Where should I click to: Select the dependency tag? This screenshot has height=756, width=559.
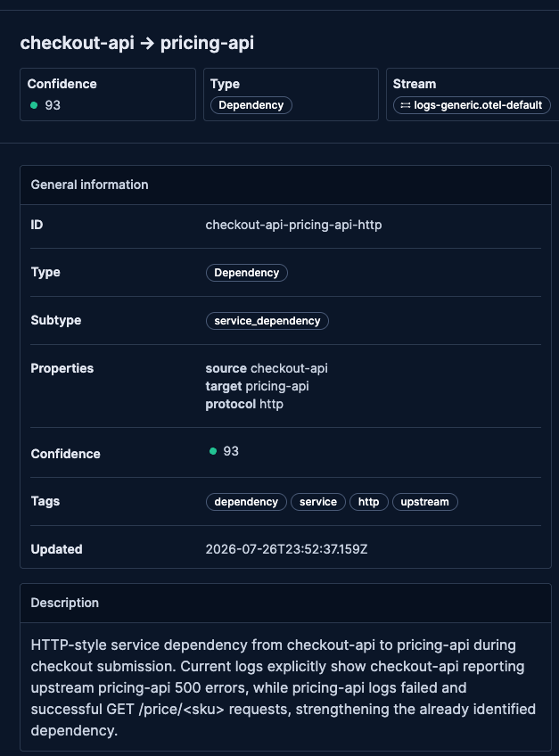(246, 502)
